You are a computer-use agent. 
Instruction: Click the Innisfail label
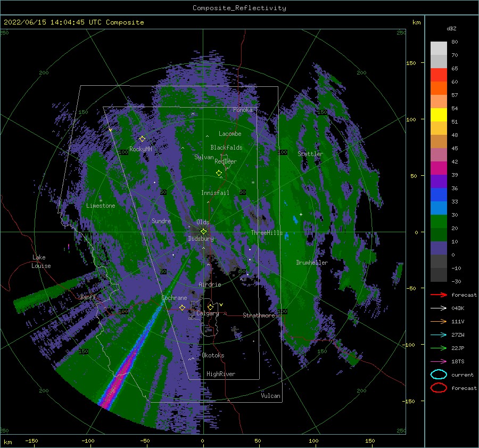[215, 193]
